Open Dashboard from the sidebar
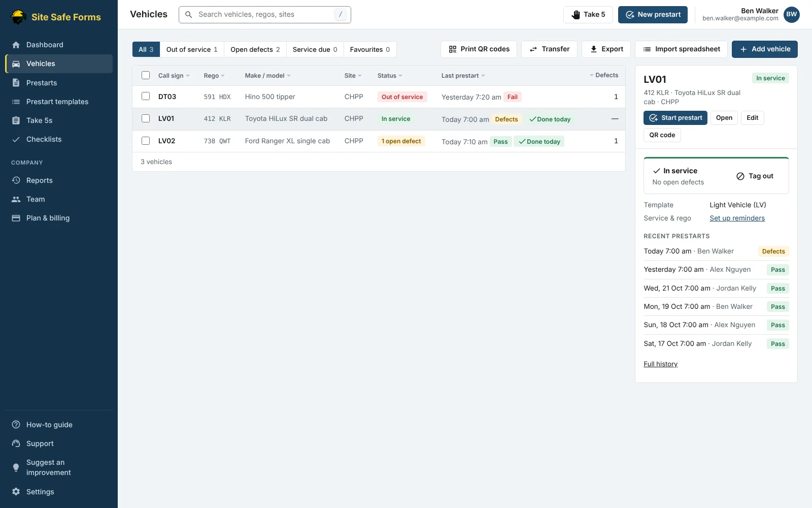812x508 pixels. [59, 45]
